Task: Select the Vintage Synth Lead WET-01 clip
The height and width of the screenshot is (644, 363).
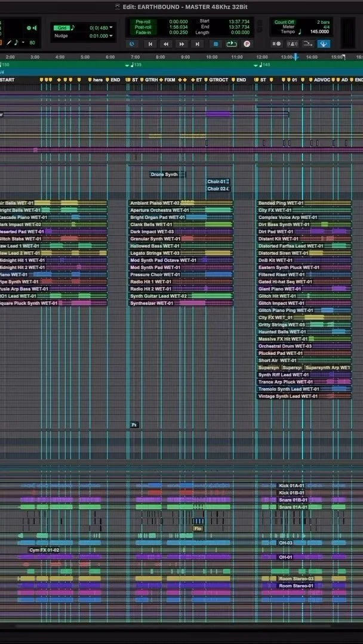Action: (x=304, y=397)
